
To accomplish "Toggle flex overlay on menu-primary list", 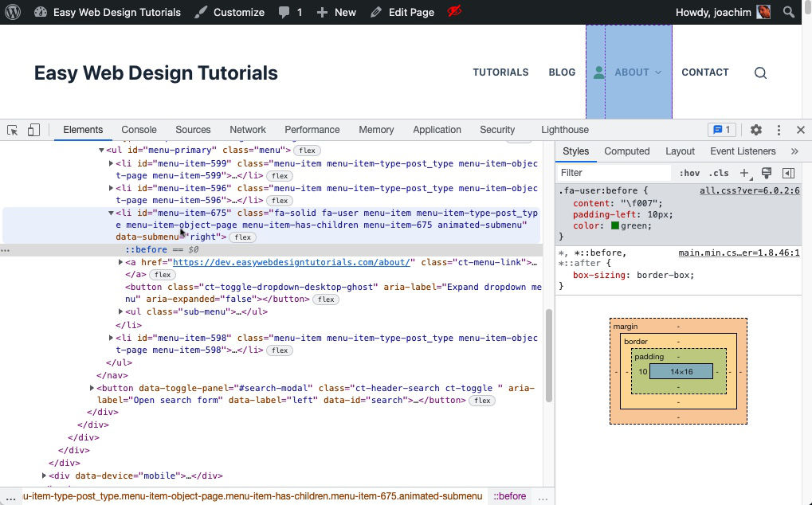I will 307,150.
